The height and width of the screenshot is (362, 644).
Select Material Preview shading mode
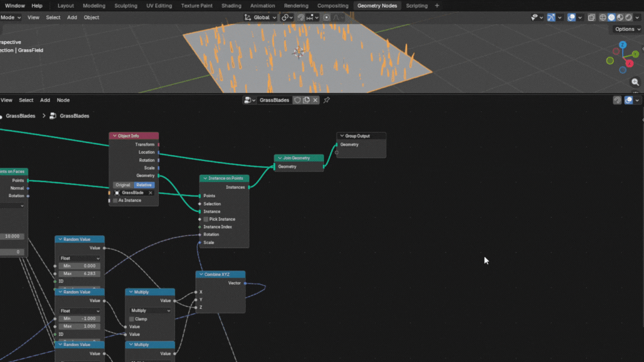[619, 17]
